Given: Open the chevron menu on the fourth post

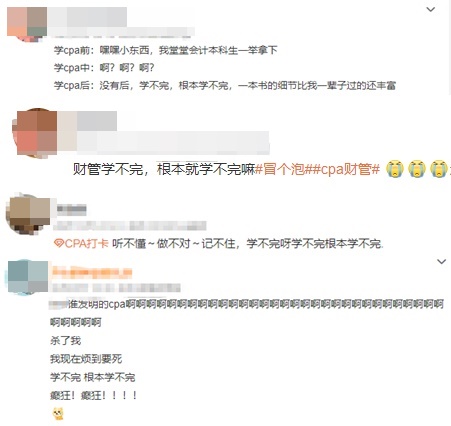Looking at the screenshot, I should [441, 262].
